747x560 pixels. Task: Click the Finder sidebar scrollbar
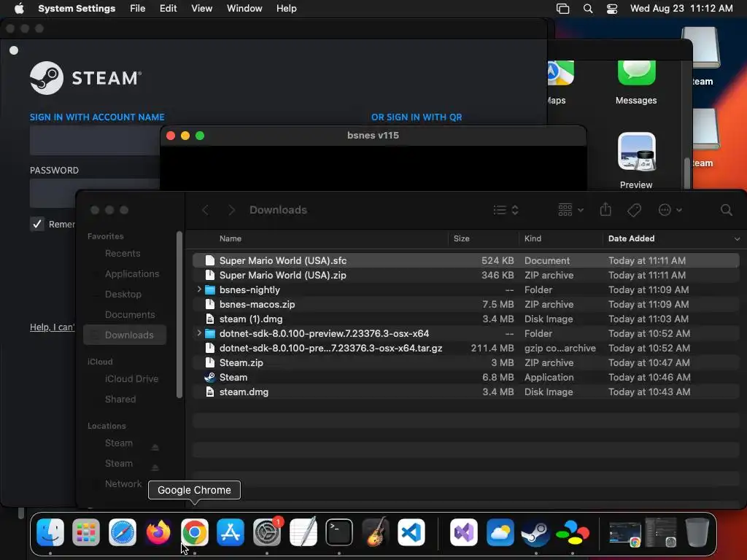coord(179,314)
